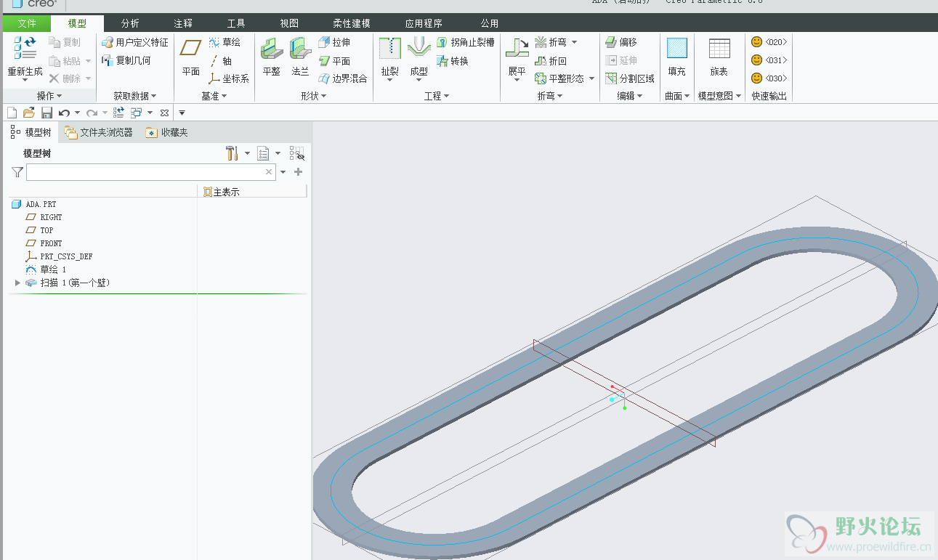Open the 编辑 group dropdown
Viewport: 938px width, 560px height.
630,96
